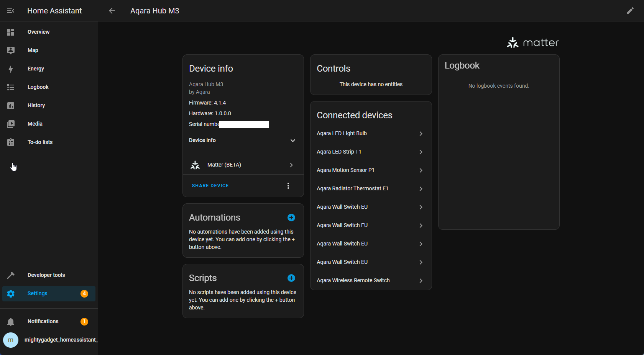Click the user profile avatar
The height and width of the screenshot is (355, 644).
(11, 340)
